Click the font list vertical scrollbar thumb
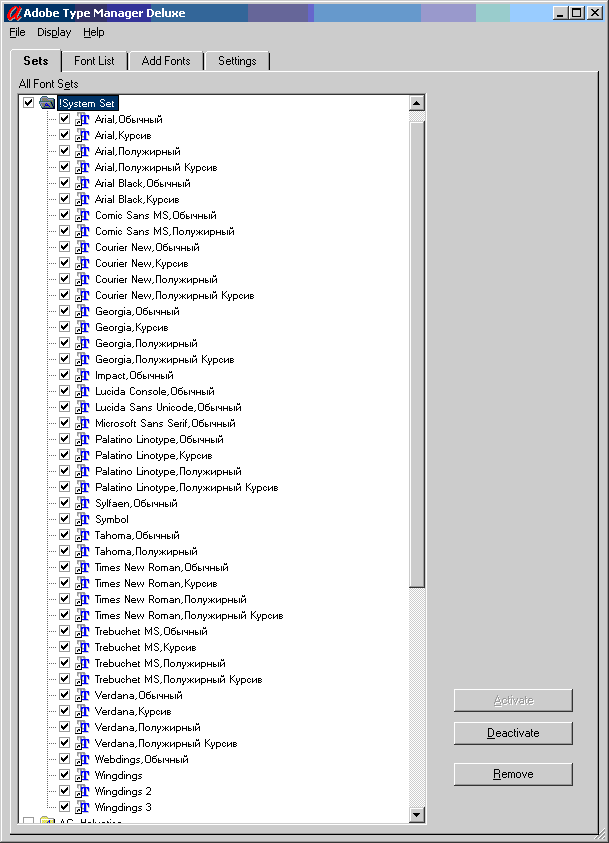 (417, 354)
